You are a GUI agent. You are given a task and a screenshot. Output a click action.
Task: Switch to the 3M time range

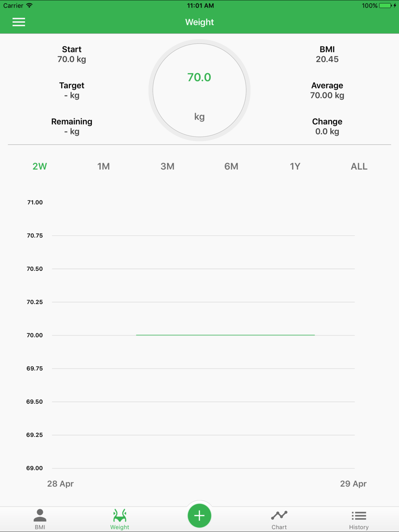pos(168,166)
